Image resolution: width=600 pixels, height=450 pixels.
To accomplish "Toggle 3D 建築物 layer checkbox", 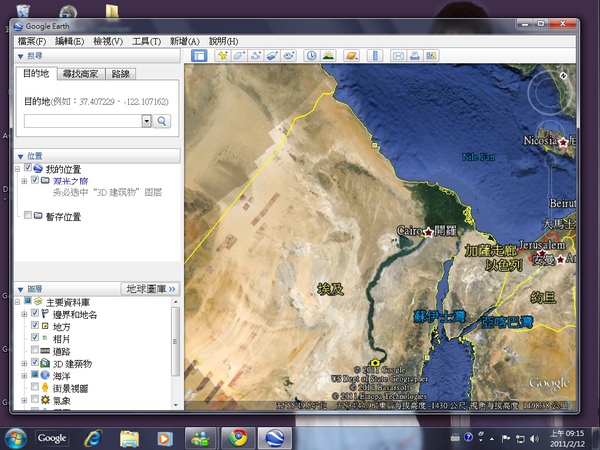I will [35, 362].
